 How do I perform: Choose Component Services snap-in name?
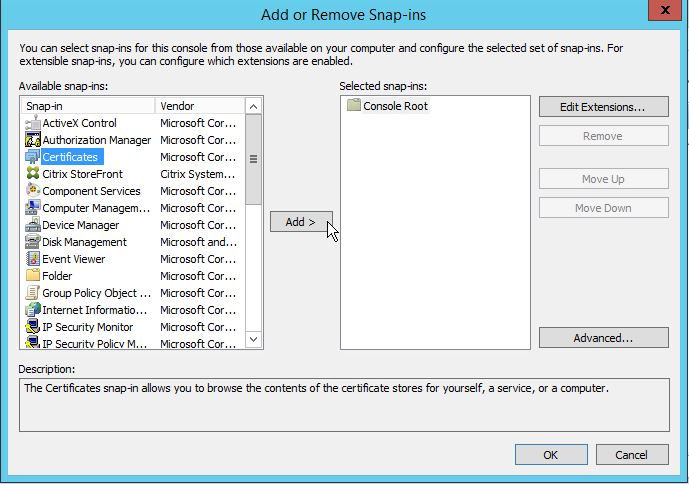pos(91,191)
